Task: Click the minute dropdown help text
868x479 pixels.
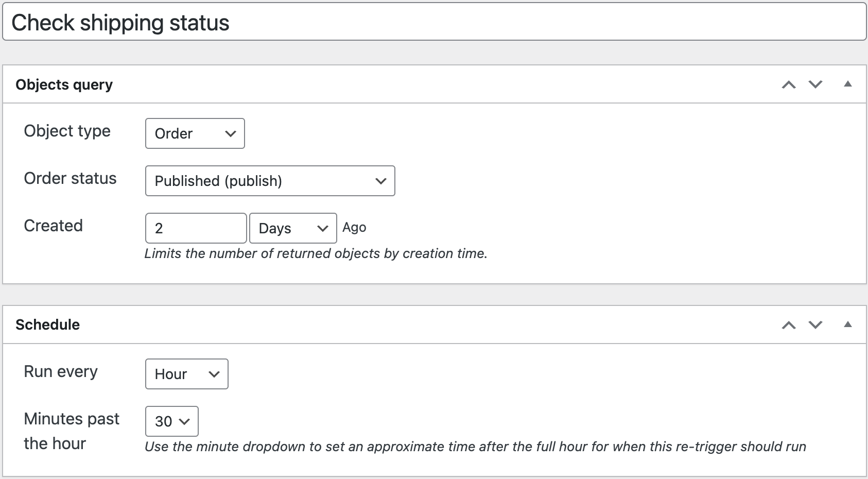Action: click(x=475, y=447)
